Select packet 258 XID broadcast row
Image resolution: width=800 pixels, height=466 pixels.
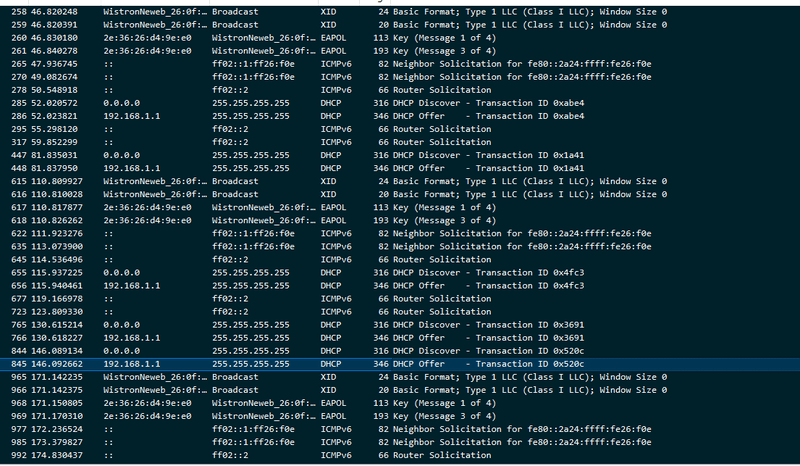[x=400, y=11]
